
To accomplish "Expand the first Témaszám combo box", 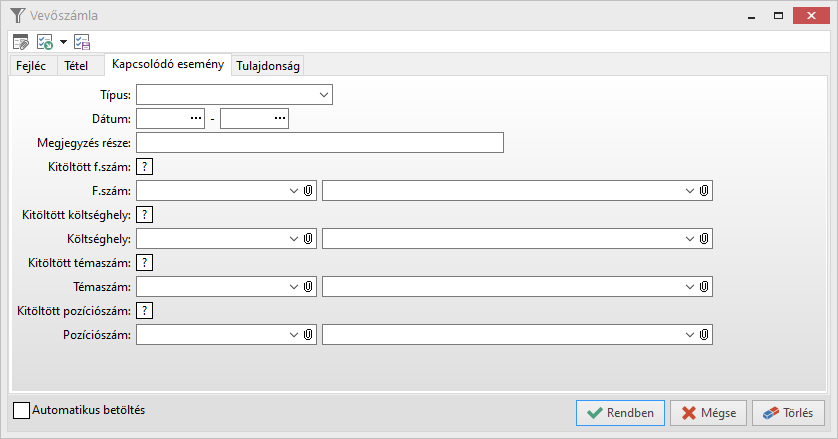I will click(x=293, y=286).
